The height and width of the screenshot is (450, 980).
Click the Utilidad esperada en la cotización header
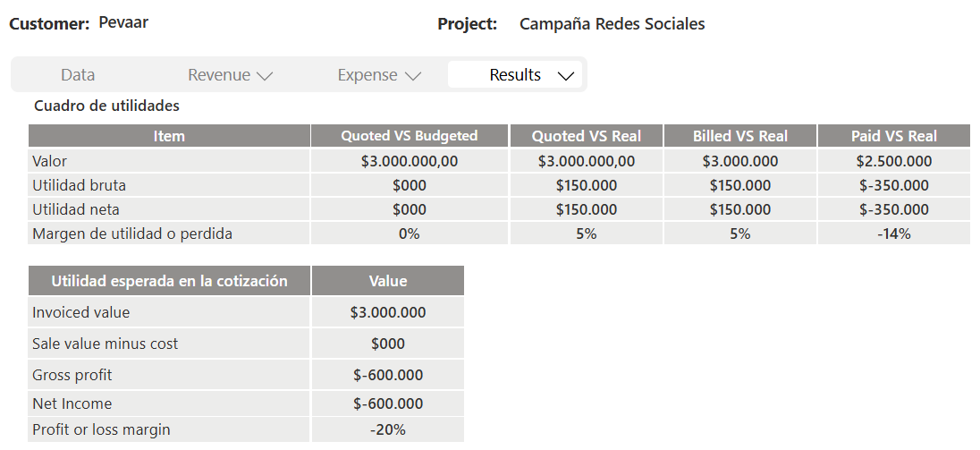[x=169, y=281]
